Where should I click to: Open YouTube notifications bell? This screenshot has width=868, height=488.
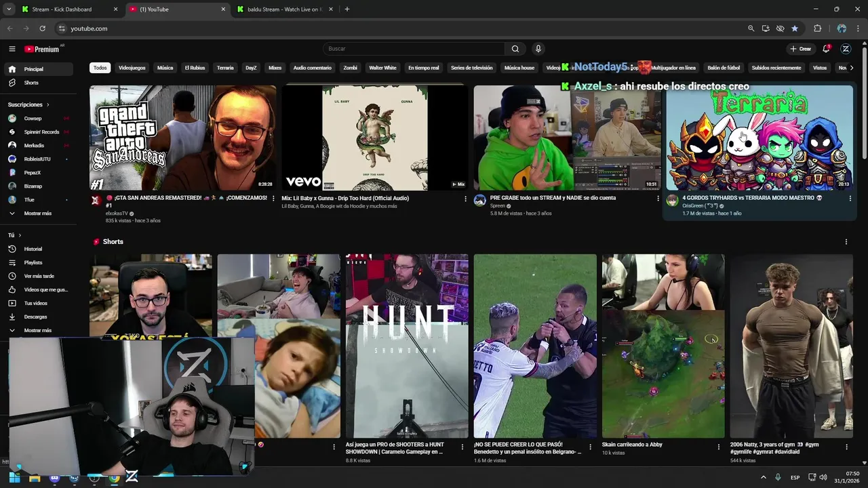[x=826, y=49]
